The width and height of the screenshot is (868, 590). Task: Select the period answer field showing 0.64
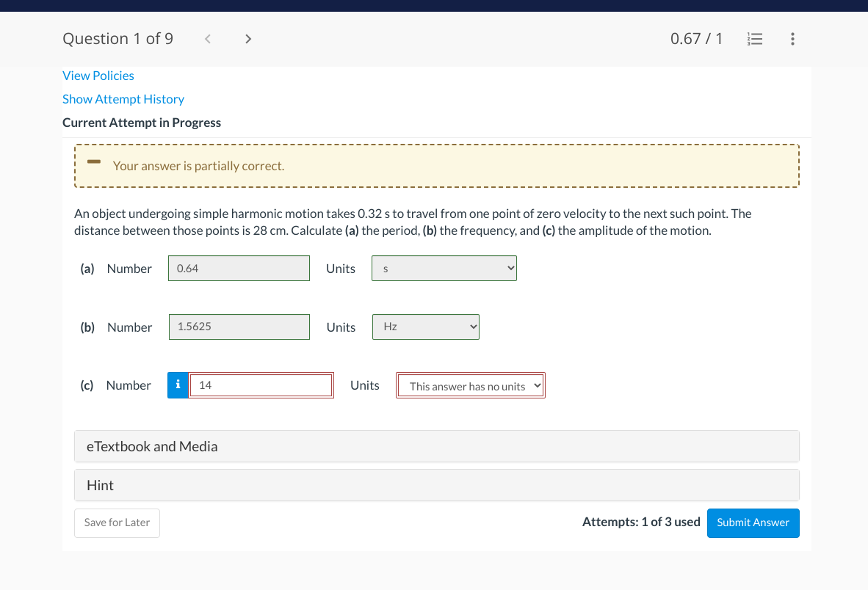pyautogui.click(x=239, y=268)
